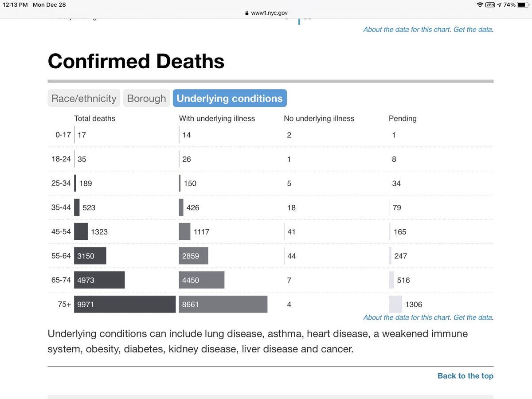This screenshot has width=532, height=399.
Task: Tap the battery icon in status bar
Action: pyautogui.click(x=523, y=5)
